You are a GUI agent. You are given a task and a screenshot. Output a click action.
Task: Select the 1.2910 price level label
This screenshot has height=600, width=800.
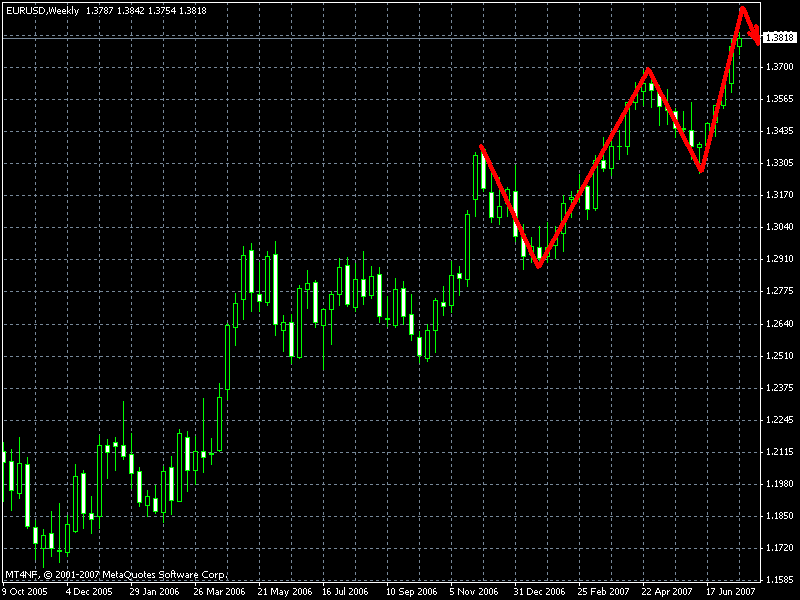[780, 259]
